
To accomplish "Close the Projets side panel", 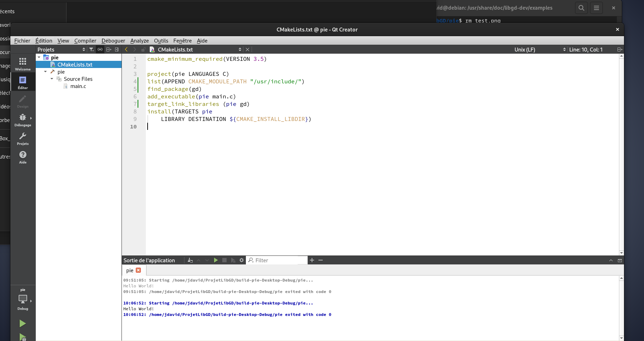I will click(117, 49).
